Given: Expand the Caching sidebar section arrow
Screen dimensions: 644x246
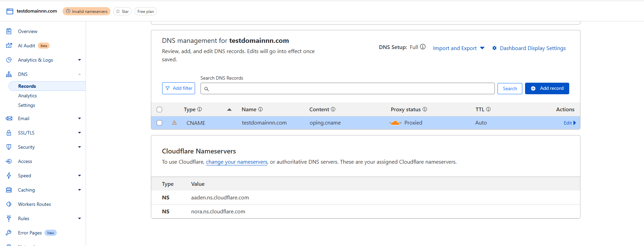Looking at the screenshot, I should (80, 190).
